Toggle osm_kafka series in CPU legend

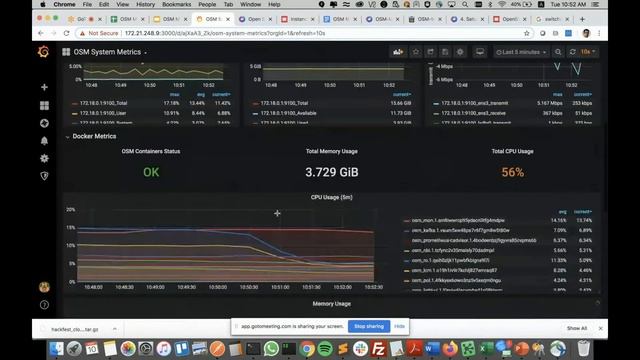tap(460, 230)
